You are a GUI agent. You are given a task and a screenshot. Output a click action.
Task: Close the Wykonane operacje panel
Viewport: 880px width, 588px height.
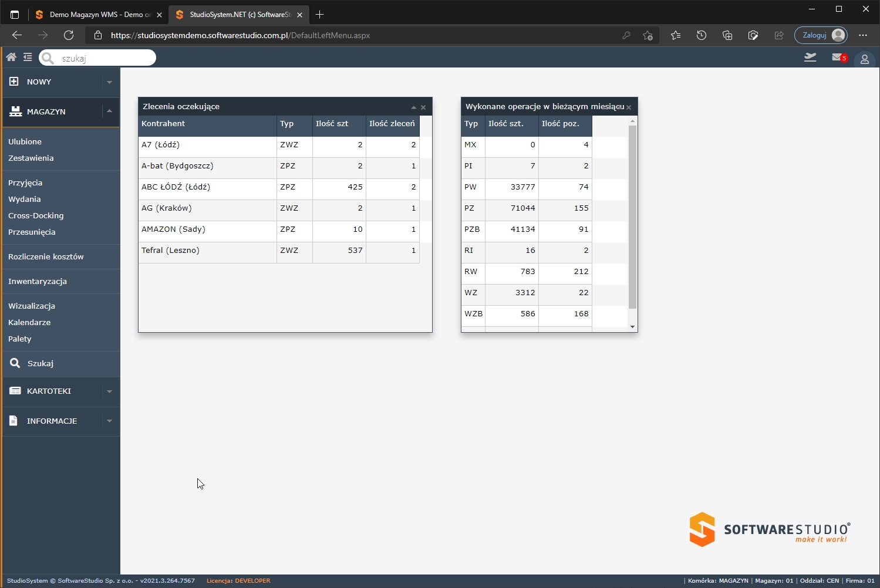point(629,107)
